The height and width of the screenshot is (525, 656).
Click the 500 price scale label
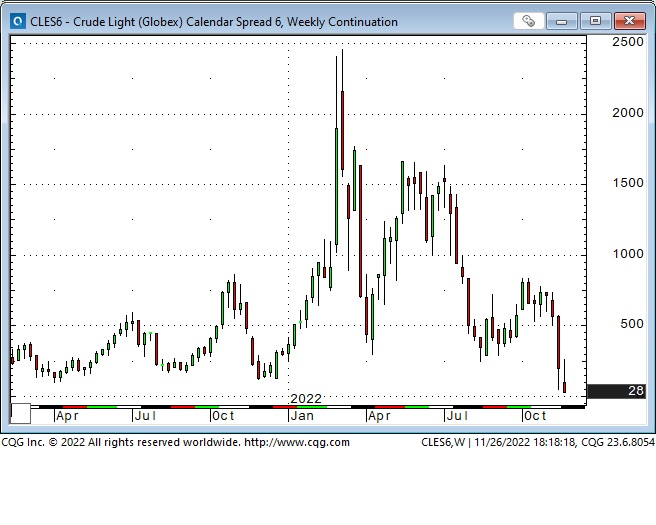tap(632, 324)
